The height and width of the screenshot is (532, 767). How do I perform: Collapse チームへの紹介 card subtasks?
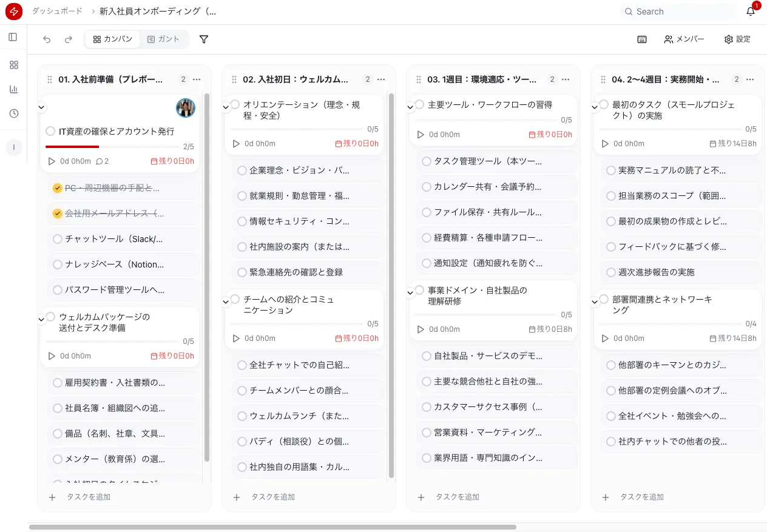tap(226, 301)
